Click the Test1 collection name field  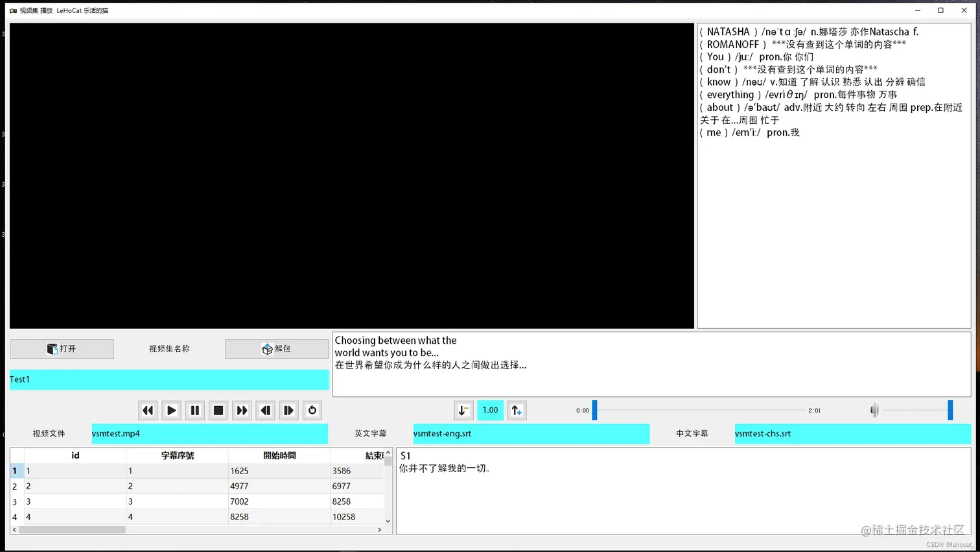pyautogui.click(x=169, y=379)
